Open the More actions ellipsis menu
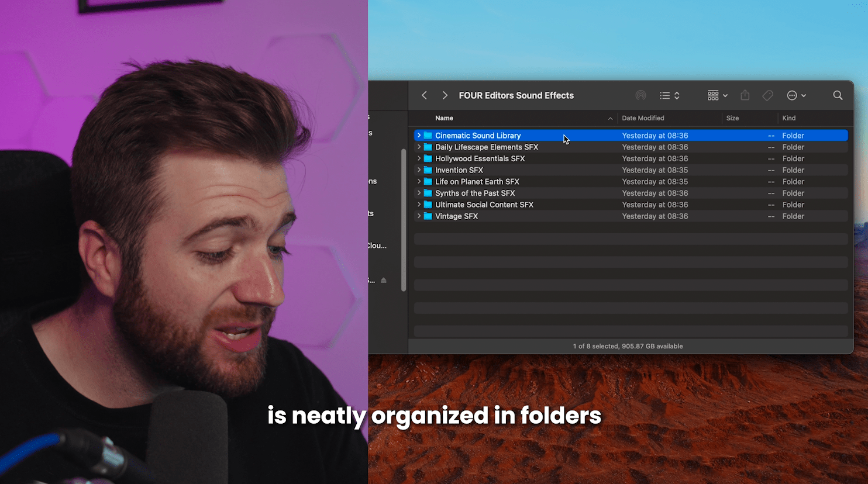This screenshot has height=484, width=868. [x=796, y=95]
